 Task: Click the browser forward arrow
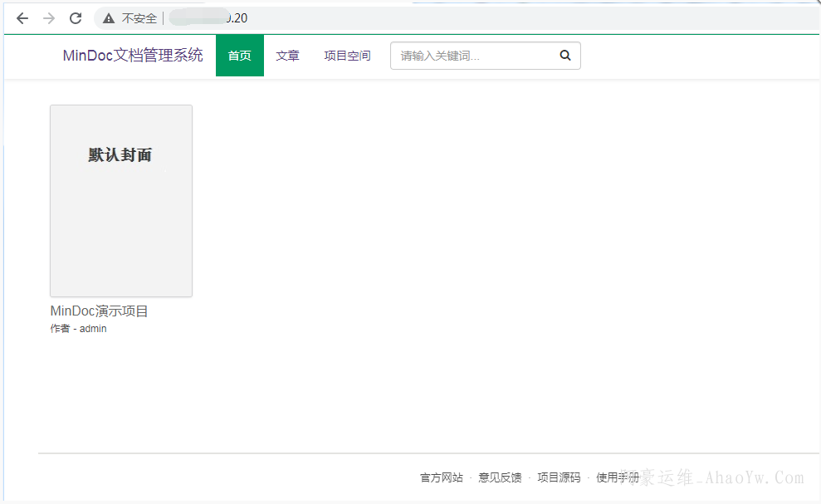coord(49,18)
